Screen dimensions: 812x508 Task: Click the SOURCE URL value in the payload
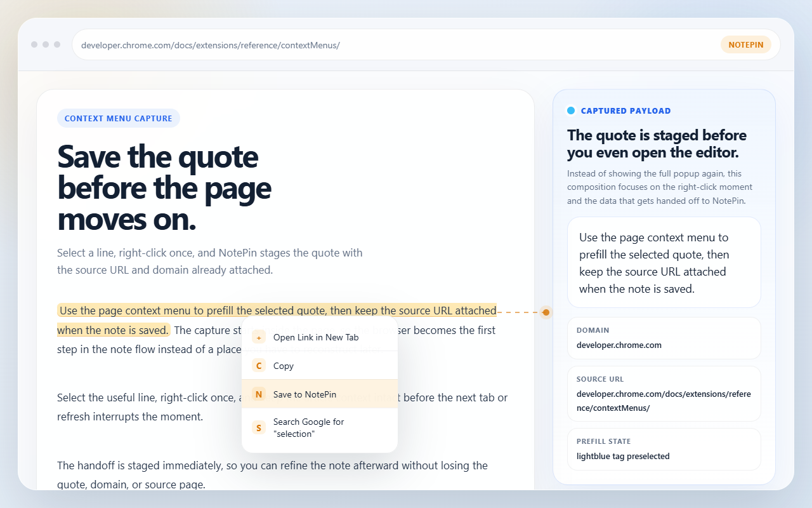(664, 401)
